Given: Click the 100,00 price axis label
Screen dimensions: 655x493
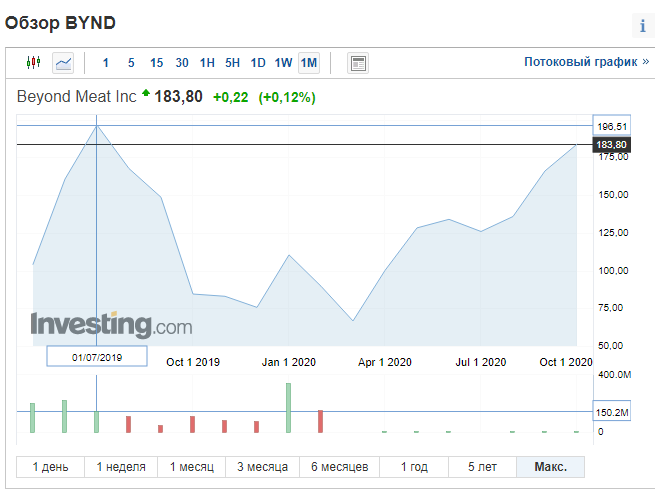Looking at the screenshot, I should tap(613, 271).
